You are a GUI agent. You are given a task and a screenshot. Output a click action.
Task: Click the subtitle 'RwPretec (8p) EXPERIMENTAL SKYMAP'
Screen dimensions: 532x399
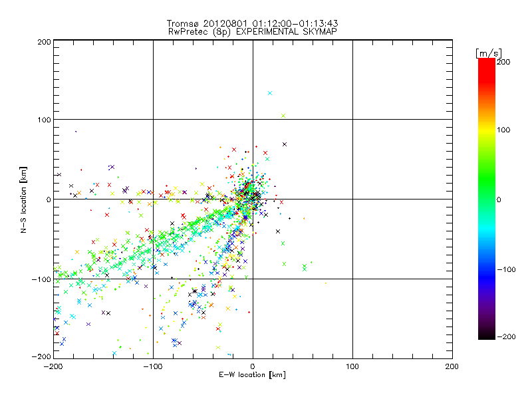pos(253,32)
